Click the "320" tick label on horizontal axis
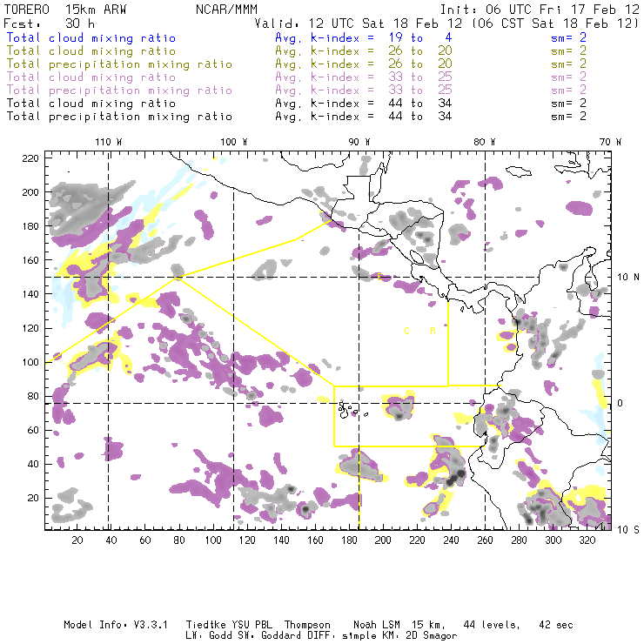This screenshot has width=644, height=644. (587, 540)
